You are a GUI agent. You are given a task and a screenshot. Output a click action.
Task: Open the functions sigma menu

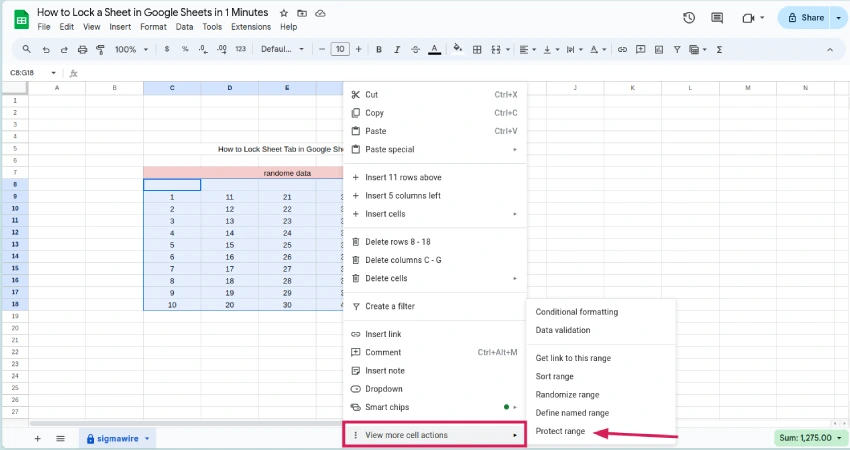pos(719,49)
